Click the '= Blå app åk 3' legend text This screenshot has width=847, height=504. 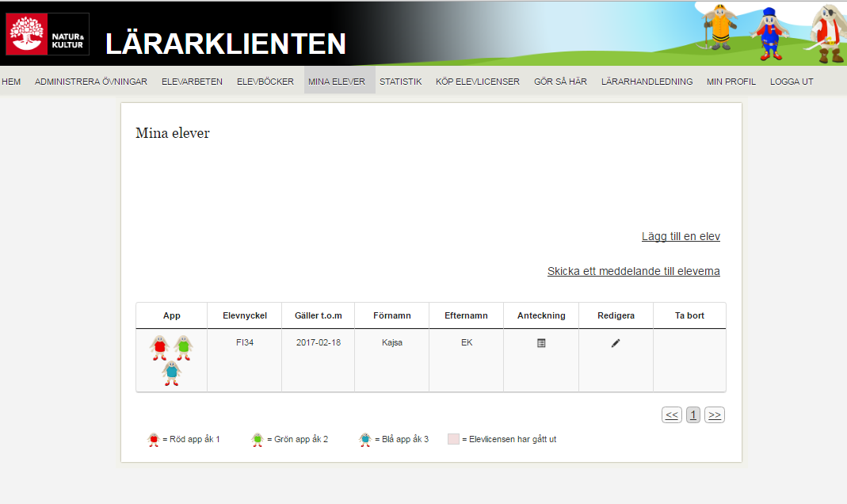402,439
